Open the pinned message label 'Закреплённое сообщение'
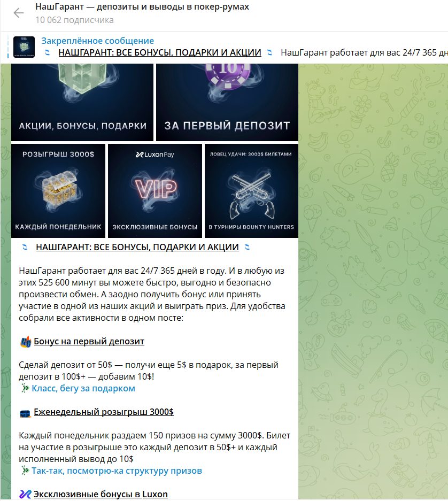This screenshot has width=448, height=501. click(97, 41)
